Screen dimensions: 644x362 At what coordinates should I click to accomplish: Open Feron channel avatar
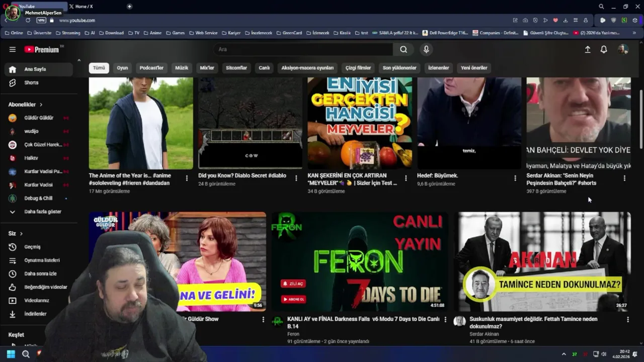click(277, 321)
